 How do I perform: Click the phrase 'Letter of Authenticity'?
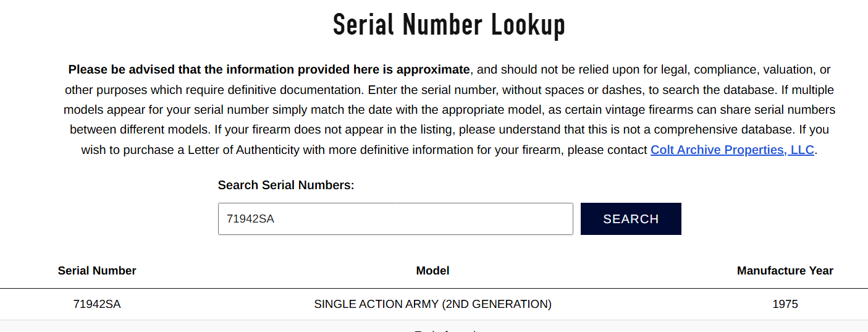pos(243,150)
